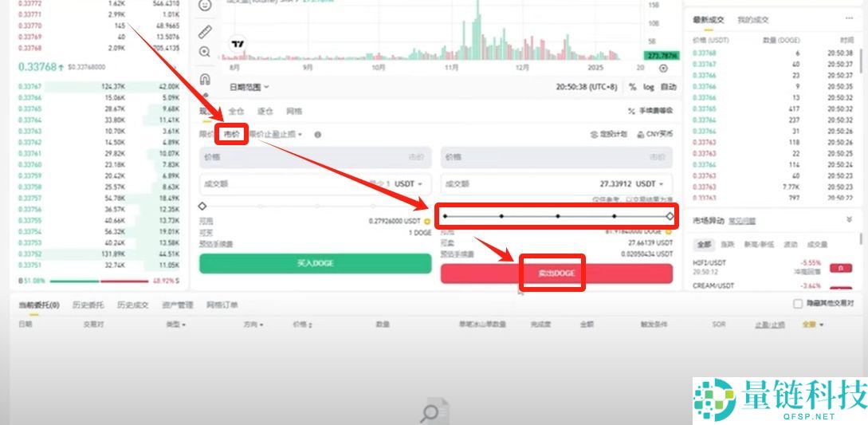Viewport: 868px width, 425px height.
Task: Open the 历史成交 trade history tab
Action: tap(133, 305)
